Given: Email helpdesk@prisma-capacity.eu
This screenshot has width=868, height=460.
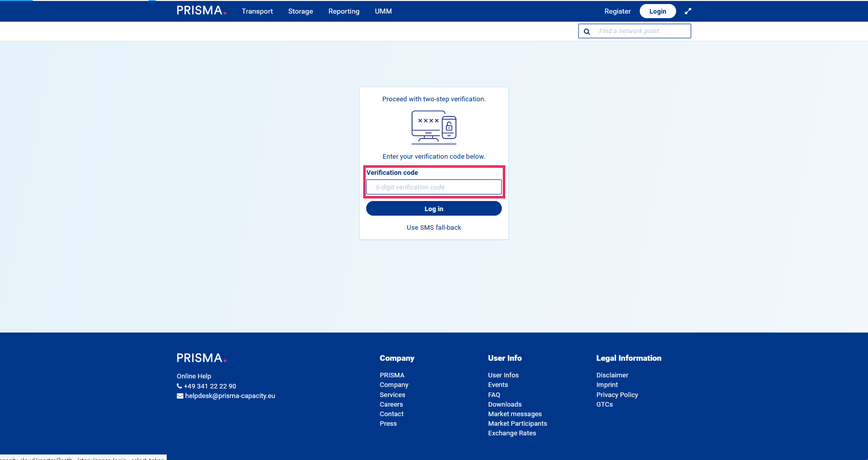Looking at the screenshot, I should [x=230, y=396].
